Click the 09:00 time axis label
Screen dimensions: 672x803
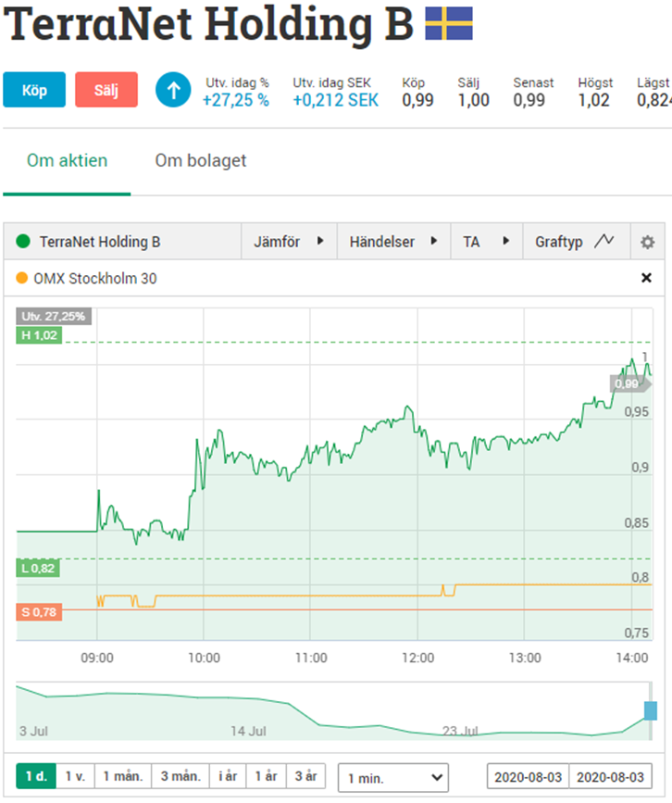pyautogui.click(x=97, y=658)
